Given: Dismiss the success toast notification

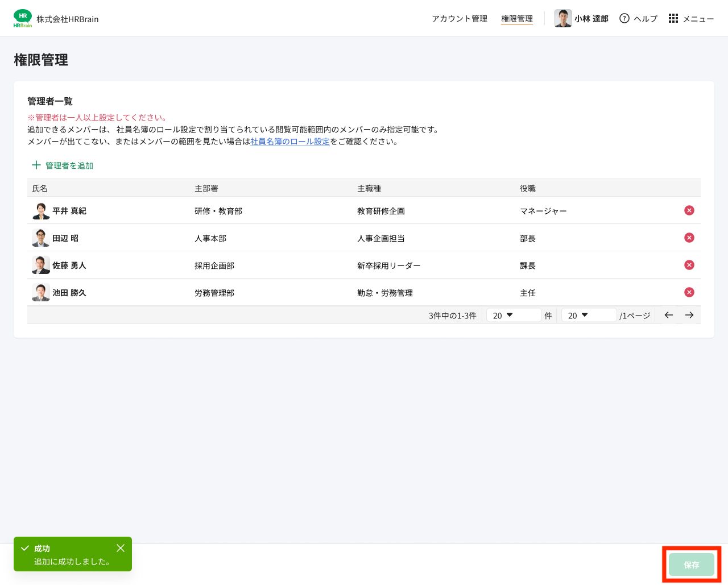Looking at the screenshot, I should (120, 547).
